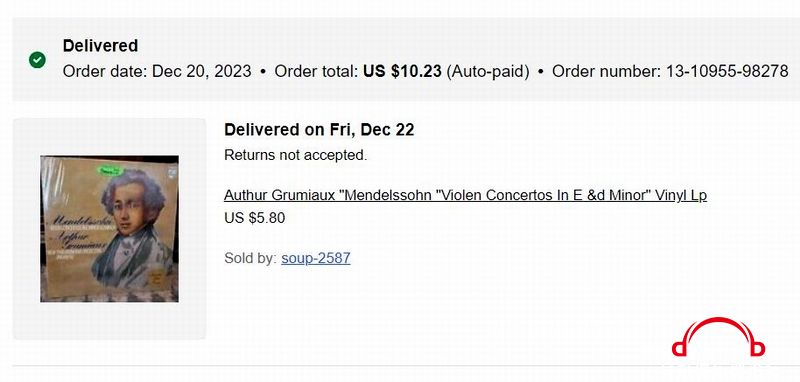Viewport: 800px width, 382px height.
Task: Click the Sold by label
Action: (x=251, y=258)
